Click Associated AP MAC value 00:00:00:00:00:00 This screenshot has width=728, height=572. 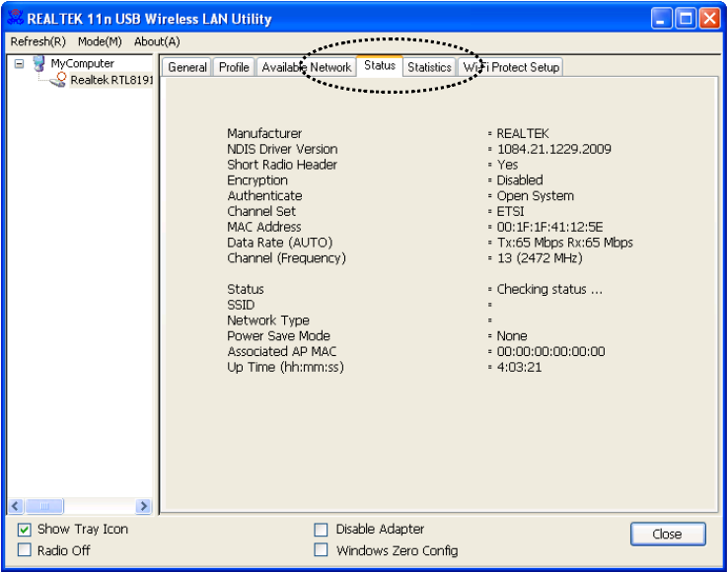550,351
